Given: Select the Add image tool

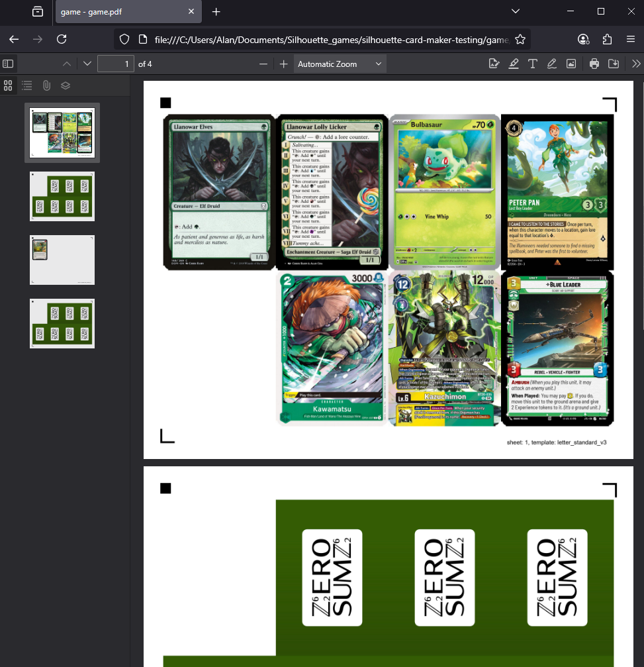Looking at the screenshot, I should [571, 64].
